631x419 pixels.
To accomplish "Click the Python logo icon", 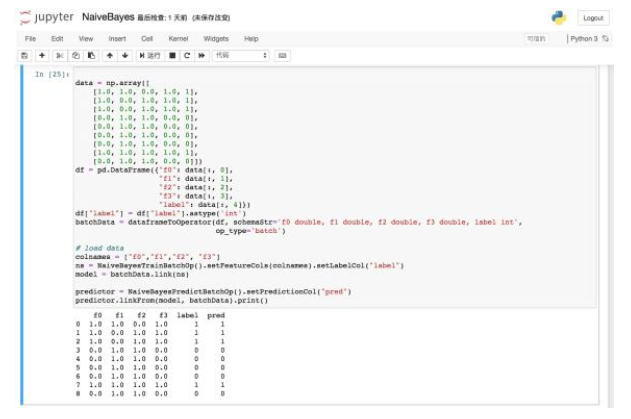I will click(559, 18).
